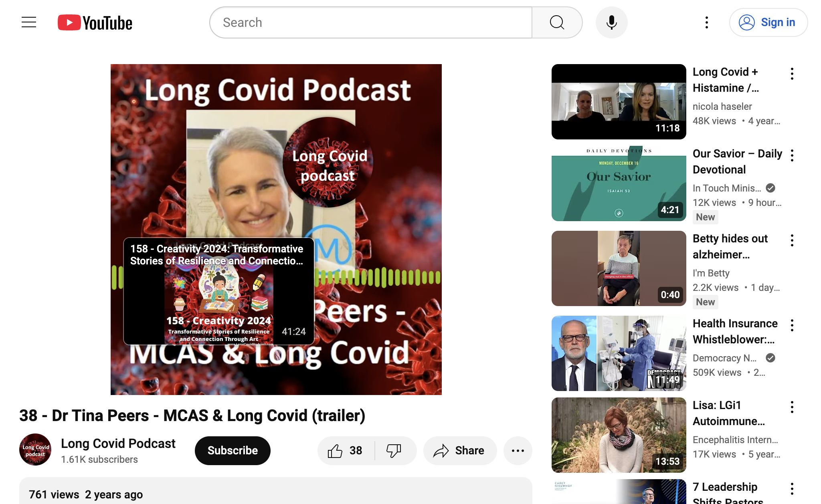This screenshot has width=821, height=504.
Task: Open the Long Covid + Histamine title
Action: click(726, 80)
